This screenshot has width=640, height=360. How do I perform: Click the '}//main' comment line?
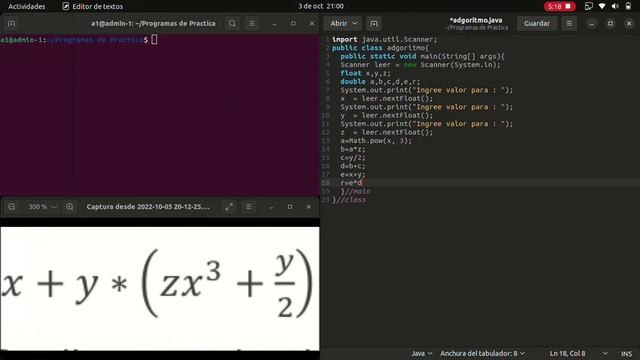click(356, 191)
